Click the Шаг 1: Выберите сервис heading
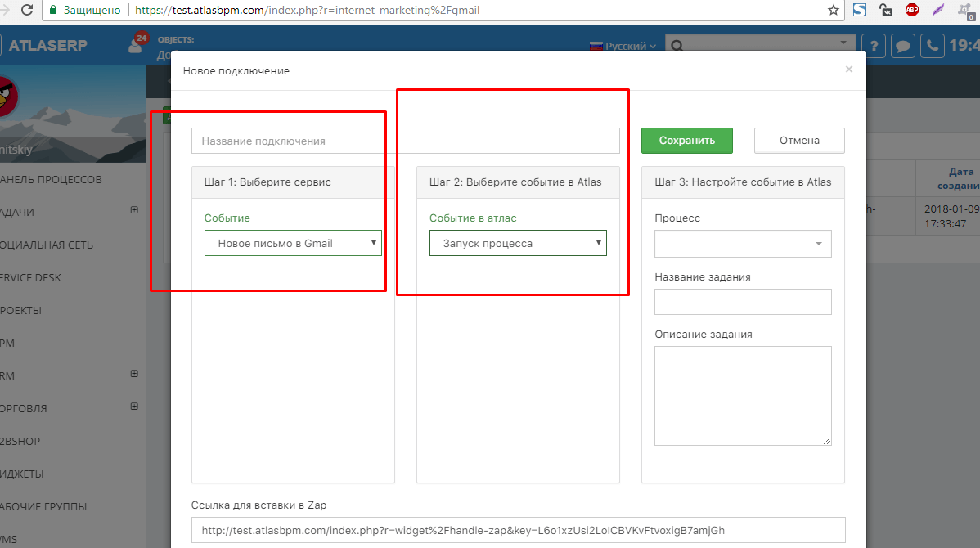Viewport: 980px width, 548px height. [267, 182]
